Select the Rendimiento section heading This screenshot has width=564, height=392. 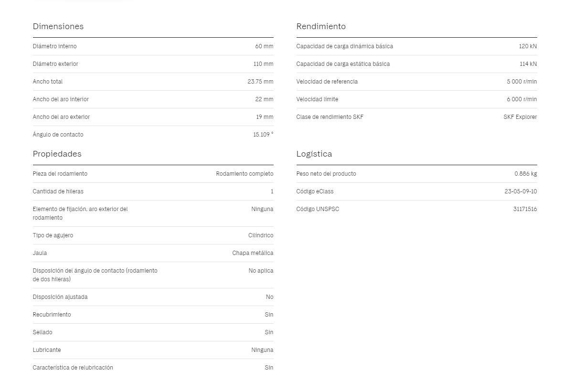coord(321,26)
